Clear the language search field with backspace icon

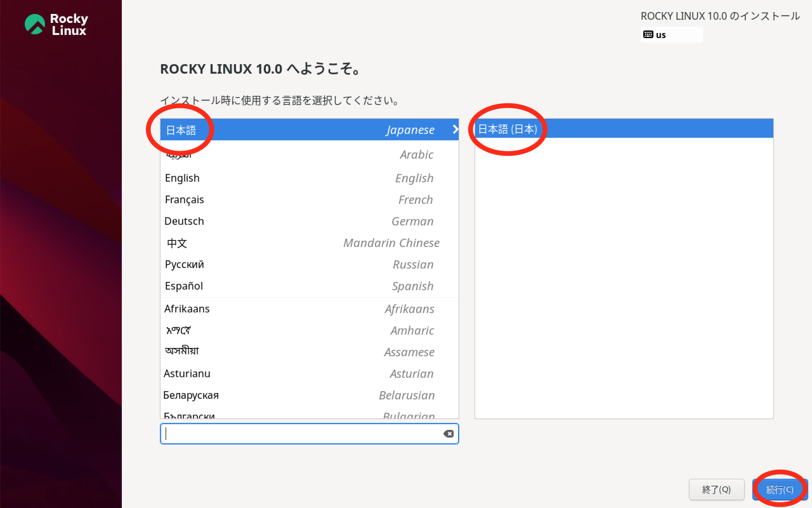pos(448,434)
